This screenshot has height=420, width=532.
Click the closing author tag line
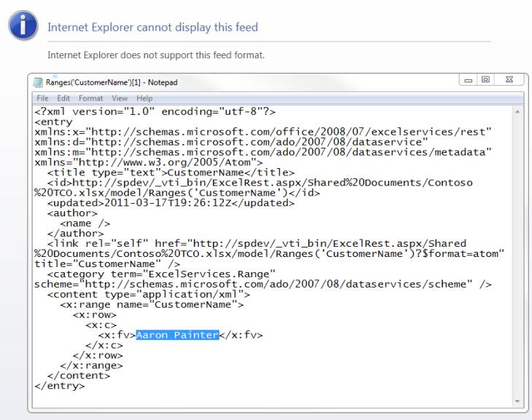(76, 234)
